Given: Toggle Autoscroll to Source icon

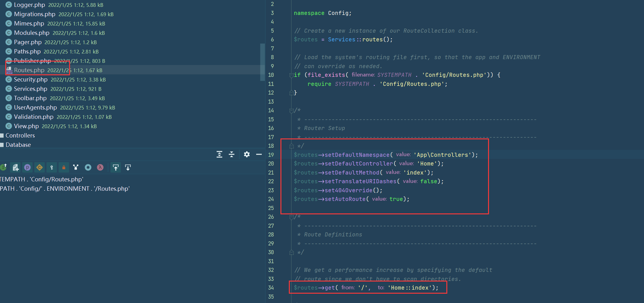Looking at the screenshot, I should (116, 168).
